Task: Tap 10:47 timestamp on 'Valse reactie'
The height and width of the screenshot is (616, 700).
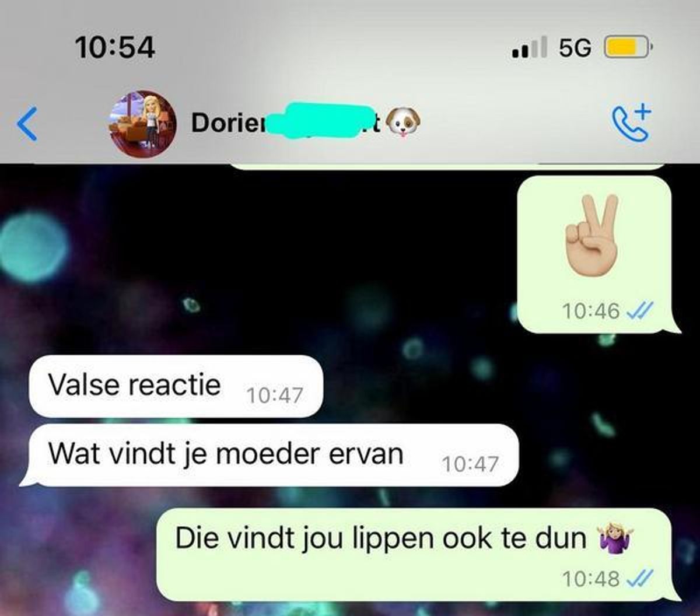Action: click(275, 395)
